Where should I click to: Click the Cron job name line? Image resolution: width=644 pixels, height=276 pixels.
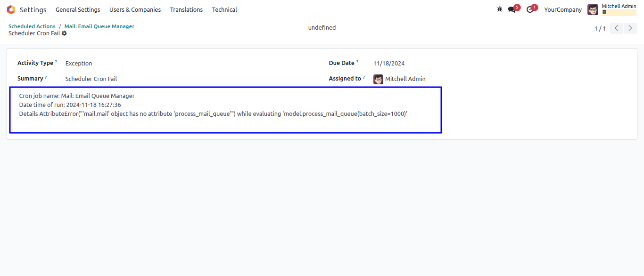(x=77, y=96)
